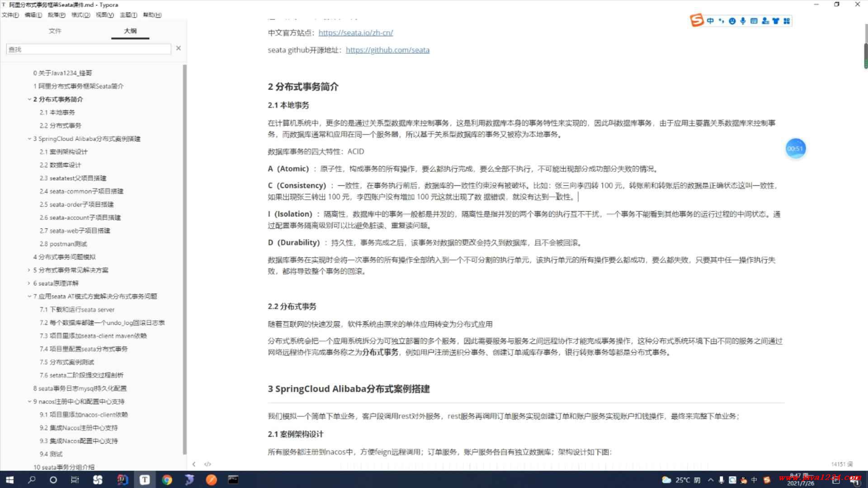Collapse outline section 2 分布式事务简介
The width and height of the screenshot is (868, 488).
coord(29,99)
